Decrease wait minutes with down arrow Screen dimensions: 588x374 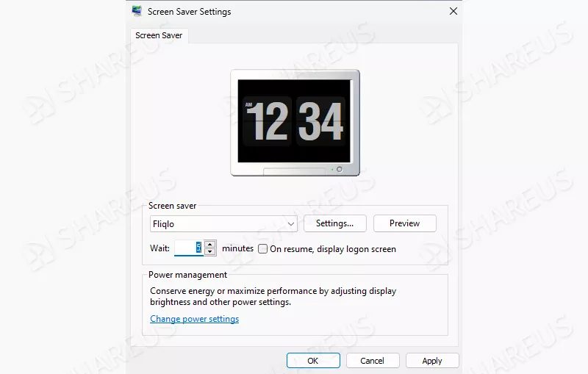pos(210,252)
